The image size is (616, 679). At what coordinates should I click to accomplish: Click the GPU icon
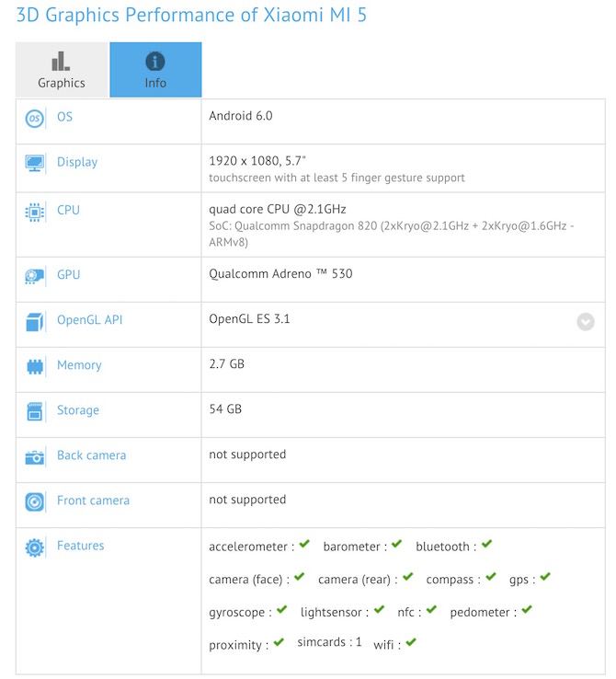tap(35, 275)
